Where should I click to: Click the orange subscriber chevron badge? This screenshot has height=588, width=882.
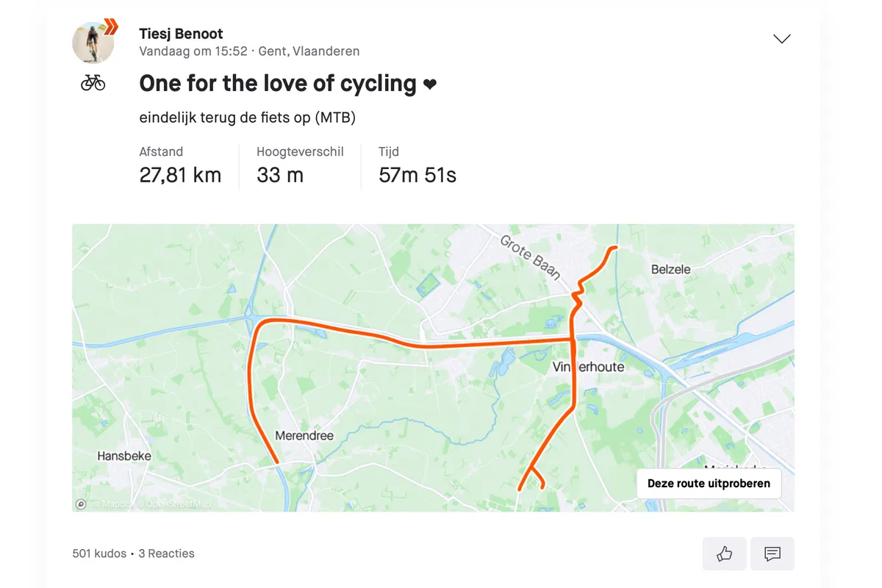[110, 28]
